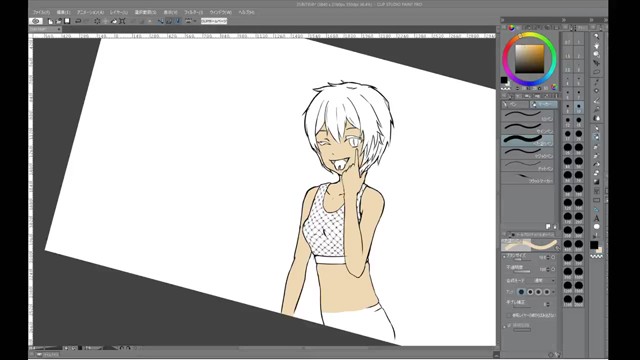Screen dimensions: 640x360
Task: Open the 編集(E) menu
Action: (x=63, y=12)
